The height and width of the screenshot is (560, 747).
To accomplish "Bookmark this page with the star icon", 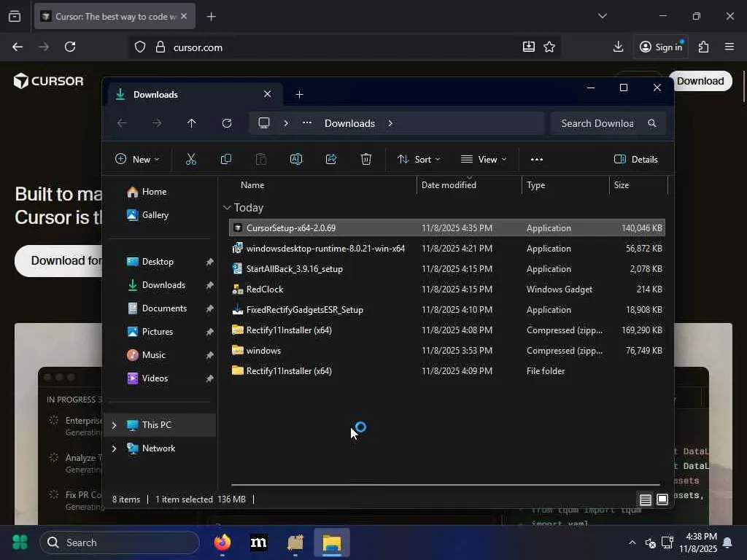I will pyautogui.click(x=549, y=47).
